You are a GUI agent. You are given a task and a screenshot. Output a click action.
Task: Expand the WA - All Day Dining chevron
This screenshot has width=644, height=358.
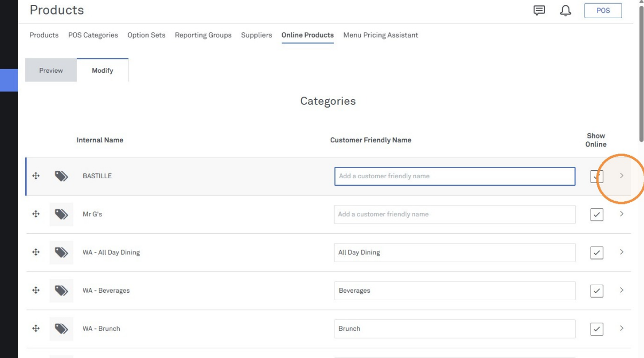click(x=622, y=252)
